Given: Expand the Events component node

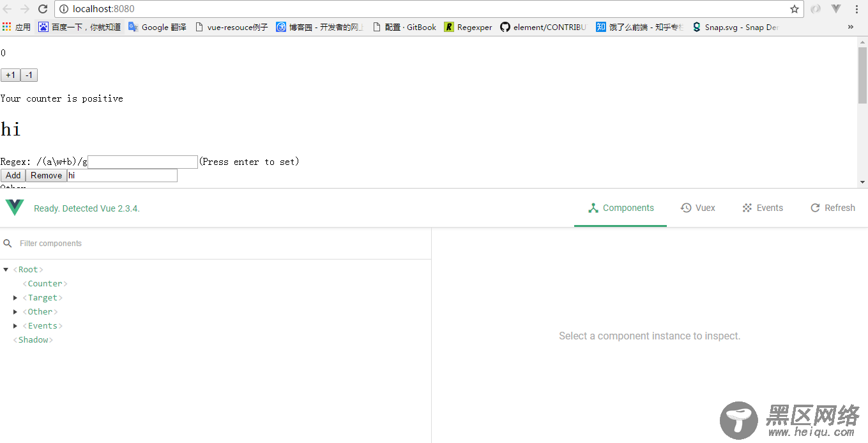Looking at the screenshot, I should (x=16, y=326).
